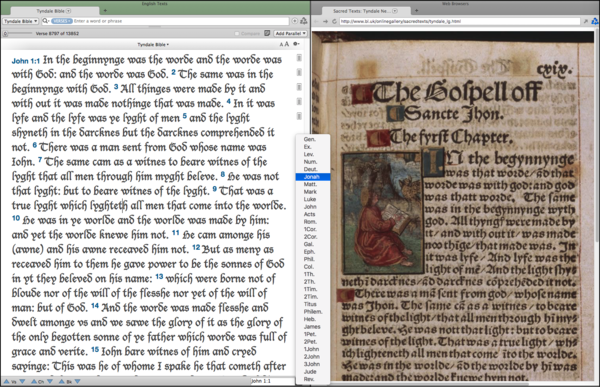Click the Verse 8797 of 13852 text
The image size is (600, 387).
coord(57,34)
